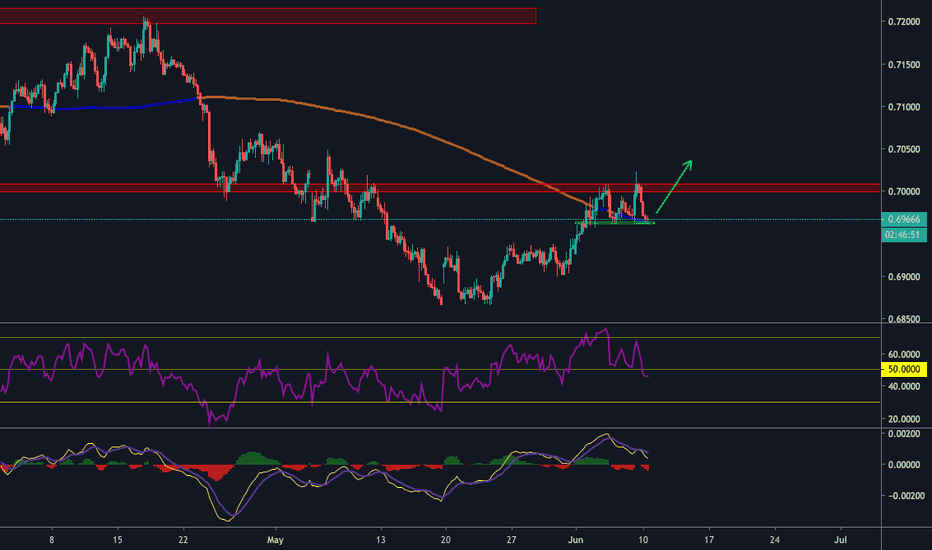The height and width of the screenshot is (550, 932).
Task: Click date 17 on the time axis
Action: point(709,540)
